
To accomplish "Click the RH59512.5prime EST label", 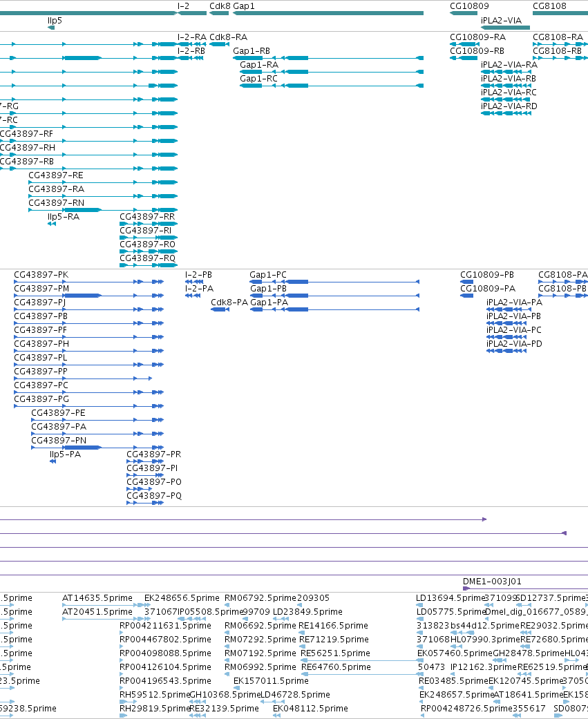I will [x=155, y=694].
